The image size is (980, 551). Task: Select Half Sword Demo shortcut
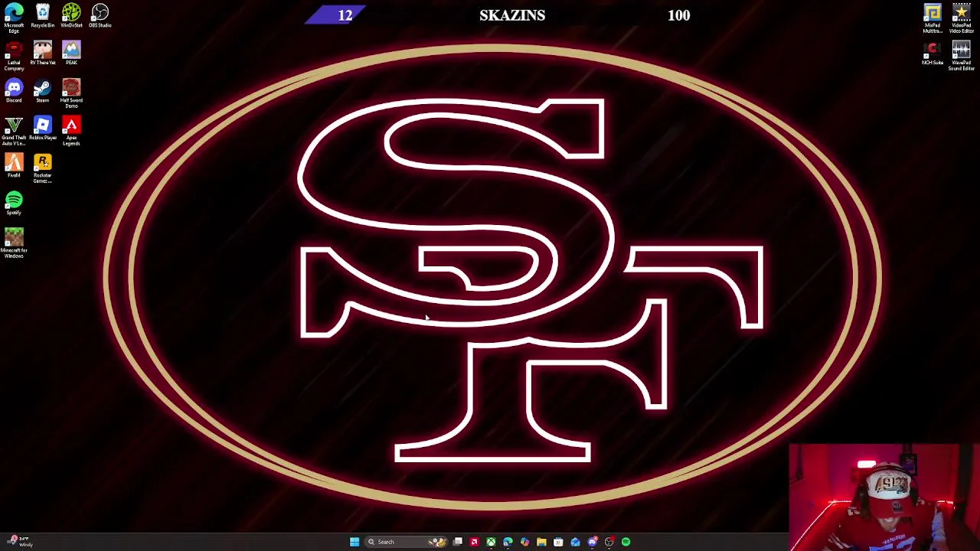coord(71,93)
